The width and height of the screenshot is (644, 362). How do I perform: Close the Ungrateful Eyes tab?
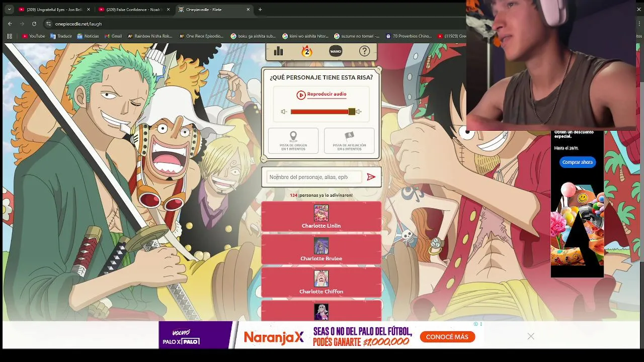(89, 10)
